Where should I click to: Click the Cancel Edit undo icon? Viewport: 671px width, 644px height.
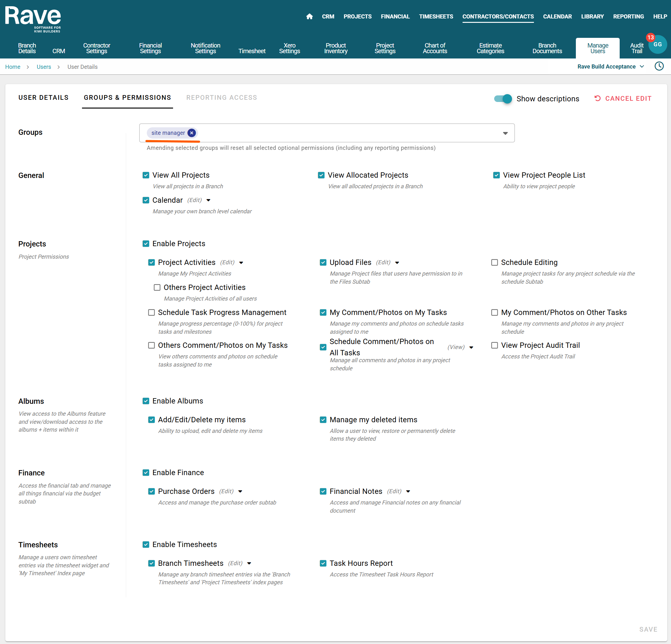click(597, 99)
